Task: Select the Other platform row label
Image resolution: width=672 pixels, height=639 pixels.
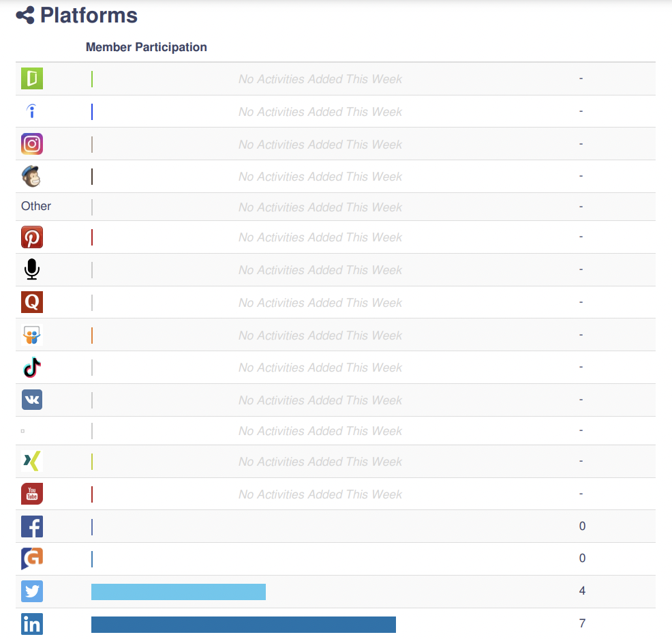Action: (36, 206)
